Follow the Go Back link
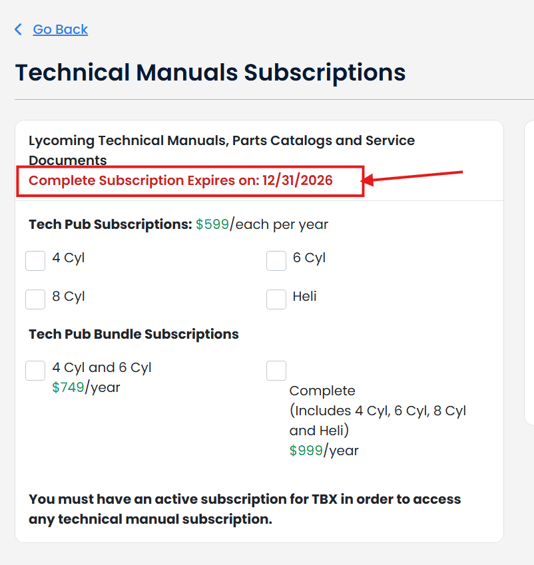Image resolution: width=534 pixels, height=565 pixels. 60,30
